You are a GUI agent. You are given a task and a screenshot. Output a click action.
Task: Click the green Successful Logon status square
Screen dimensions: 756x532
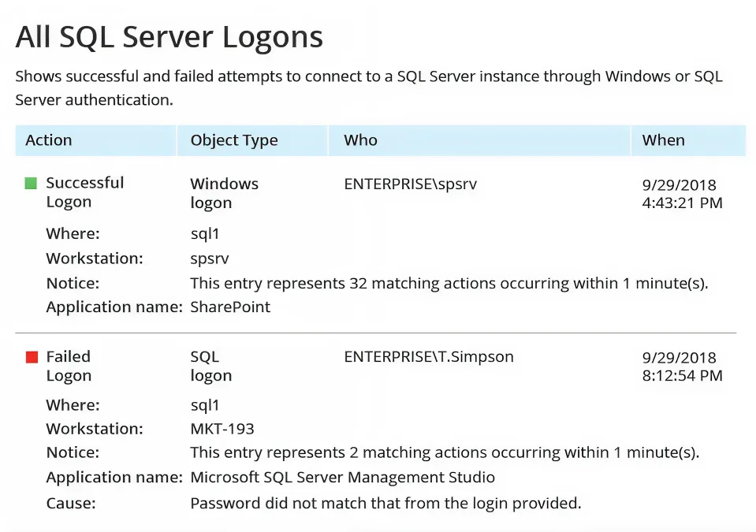click(x=32, y=184)
